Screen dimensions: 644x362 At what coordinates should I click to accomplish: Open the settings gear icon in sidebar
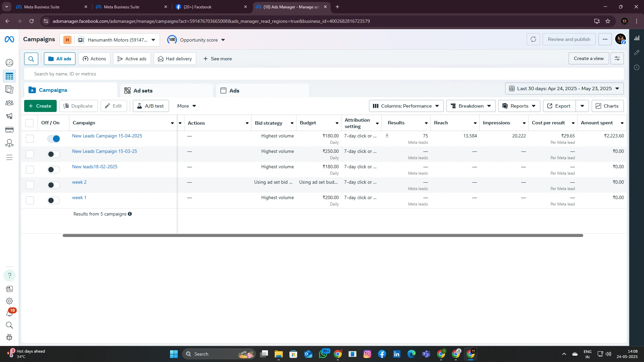(x=9, y=301)
